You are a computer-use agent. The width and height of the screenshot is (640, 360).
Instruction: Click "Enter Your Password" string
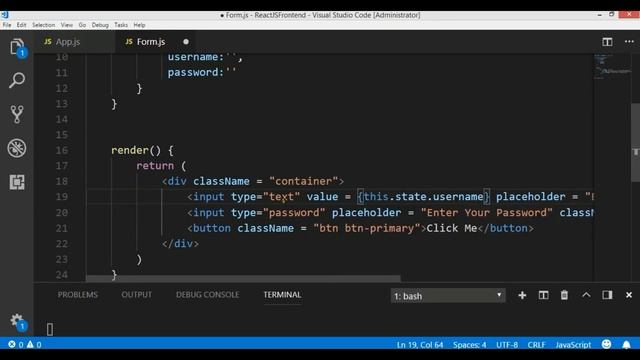pyautogui.click(x=487, y=213)
